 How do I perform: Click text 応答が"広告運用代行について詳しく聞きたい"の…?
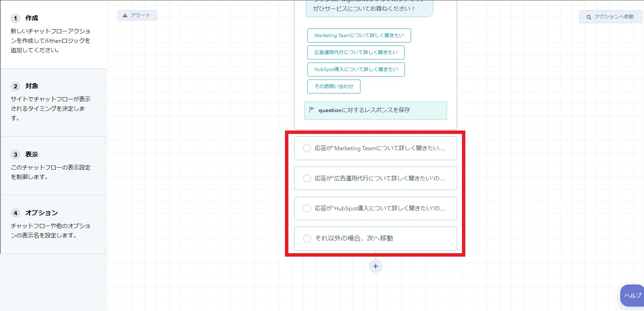[x=380, y=178]
